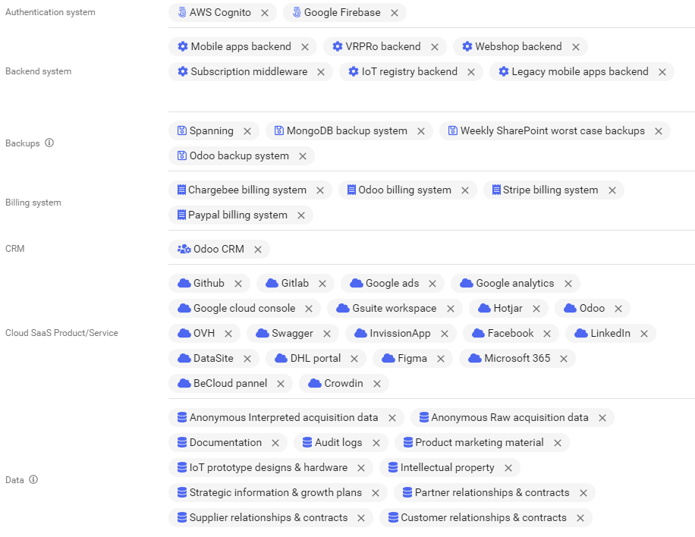
Task: Click the Mobile apps backend gear icon
Action: tap(182, 47)
